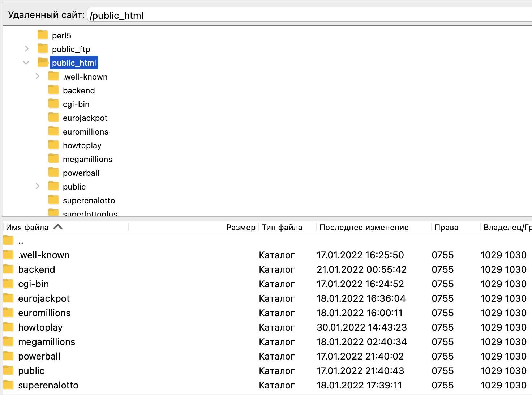Expand the public tree node
532x395 pixels.
[38, 186]
